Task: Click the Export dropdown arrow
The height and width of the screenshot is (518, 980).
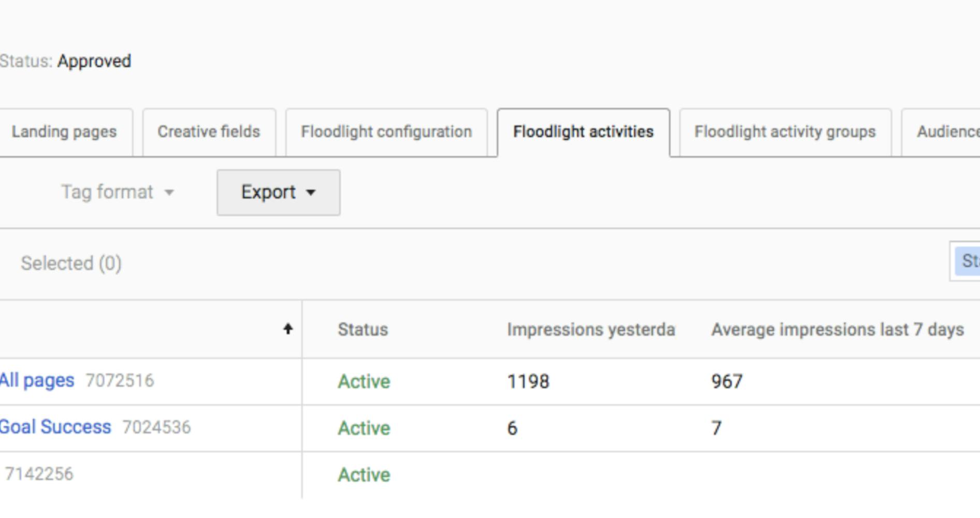Action: click(x=311, y=193)
